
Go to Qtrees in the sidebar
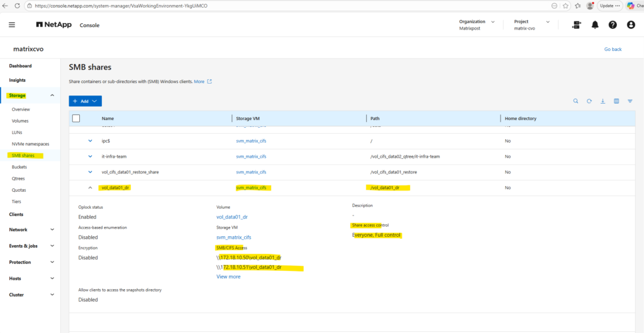coord(19,178)
